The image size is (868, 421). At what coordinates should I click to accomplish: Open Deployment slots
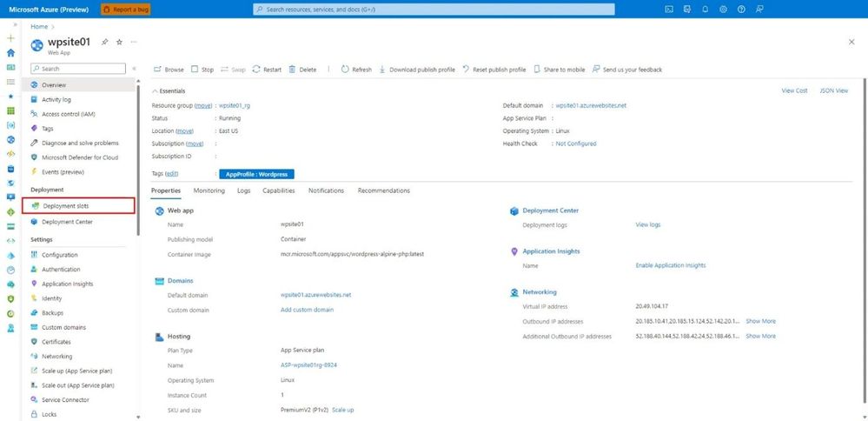78,206
